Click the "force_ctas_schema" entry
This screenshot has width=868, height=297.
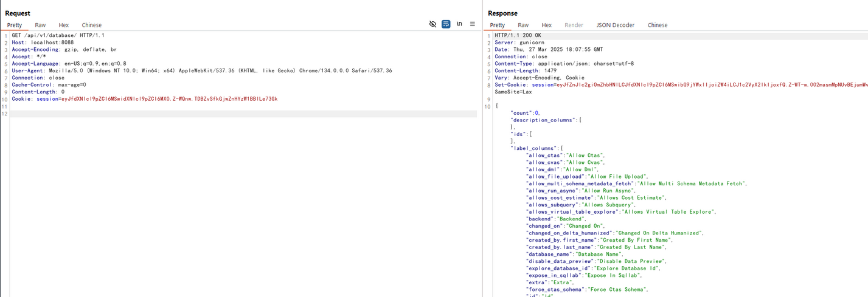[x=588, y=289]
